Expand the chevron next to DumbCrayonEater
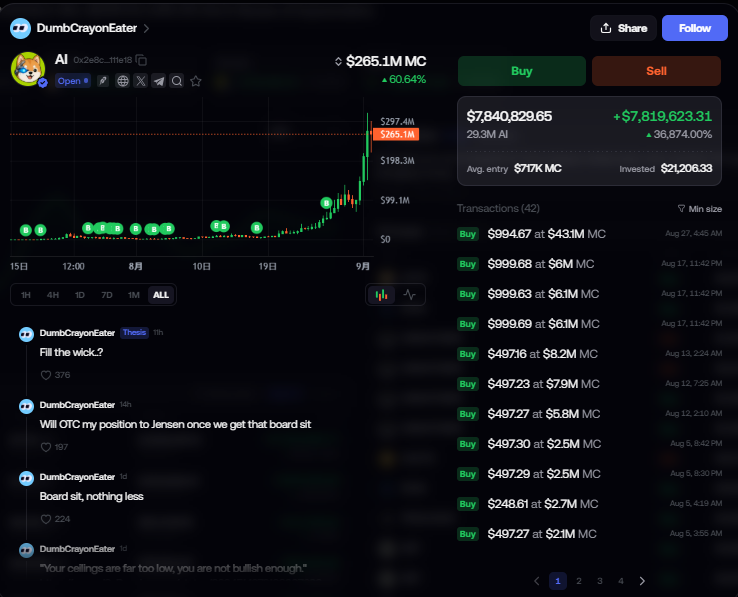This screenshot has height=597, width=738. click(146, 29)
